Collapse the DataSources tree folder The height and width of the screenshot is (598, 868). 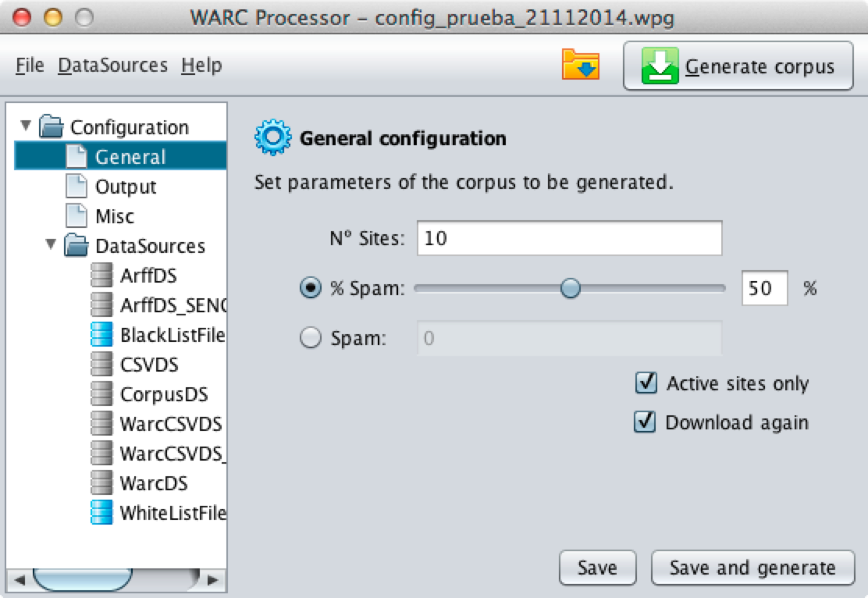52,245
